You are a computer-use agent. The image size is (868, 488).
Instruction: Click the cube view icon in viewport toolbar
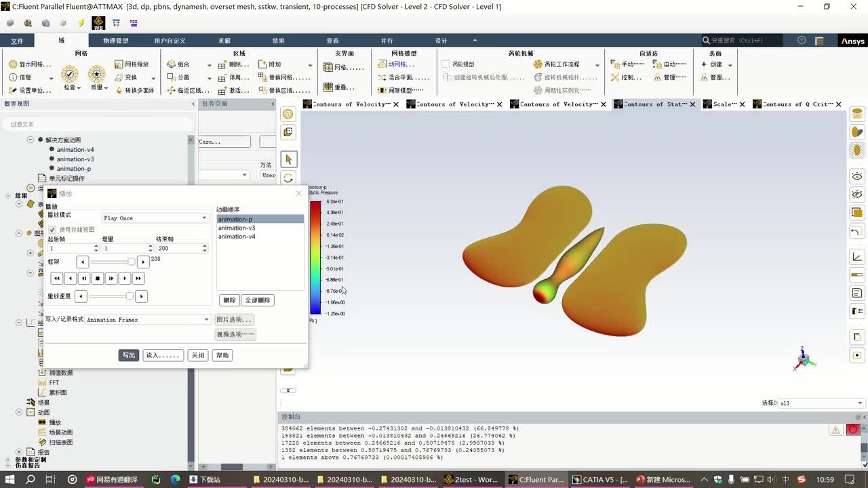[x=288, y=132]
